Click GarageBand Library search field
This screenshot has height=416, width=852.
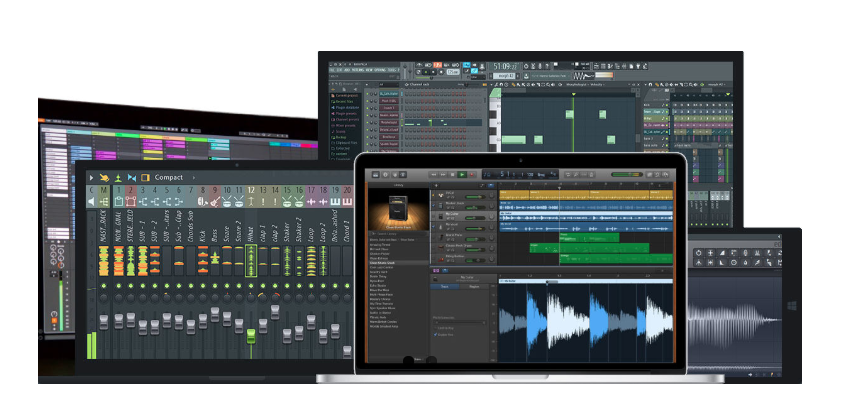[x=398, y=234]
